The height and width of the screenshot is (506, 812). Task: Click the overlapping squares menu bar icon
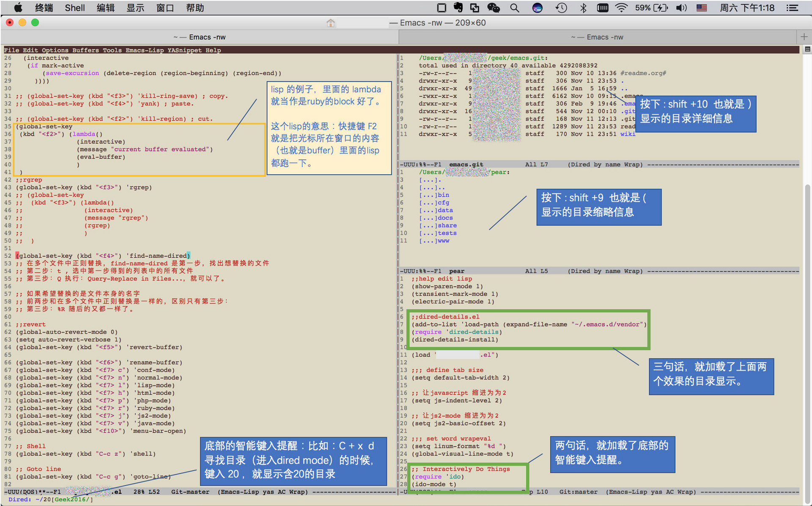(475, 8)
